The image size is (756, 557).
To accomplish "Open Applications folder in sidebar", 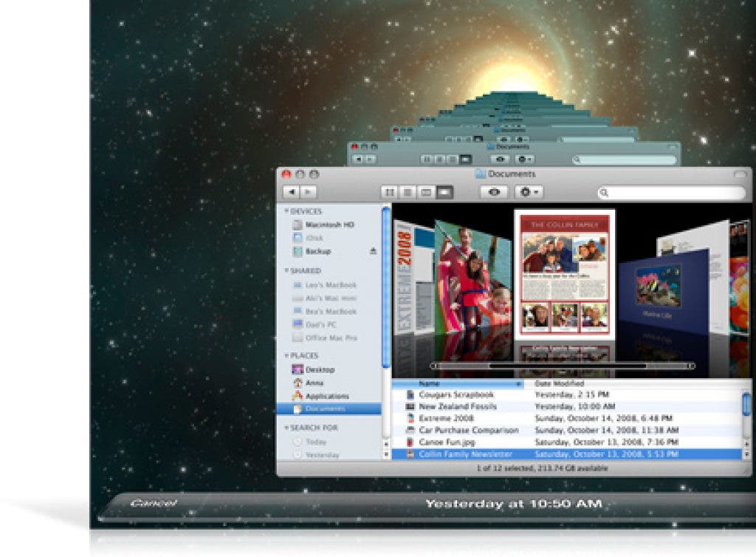I will [327, 396].
